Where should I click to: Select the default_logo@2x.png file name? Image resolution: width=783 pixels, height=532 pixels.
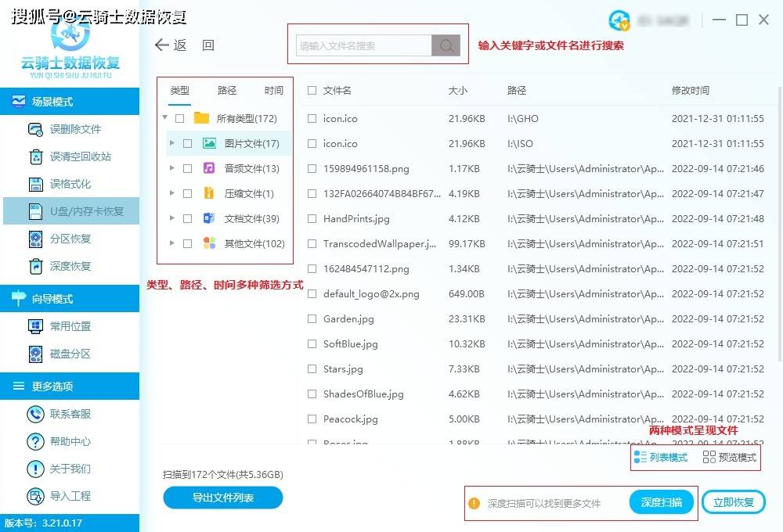(x=371, y=294)
